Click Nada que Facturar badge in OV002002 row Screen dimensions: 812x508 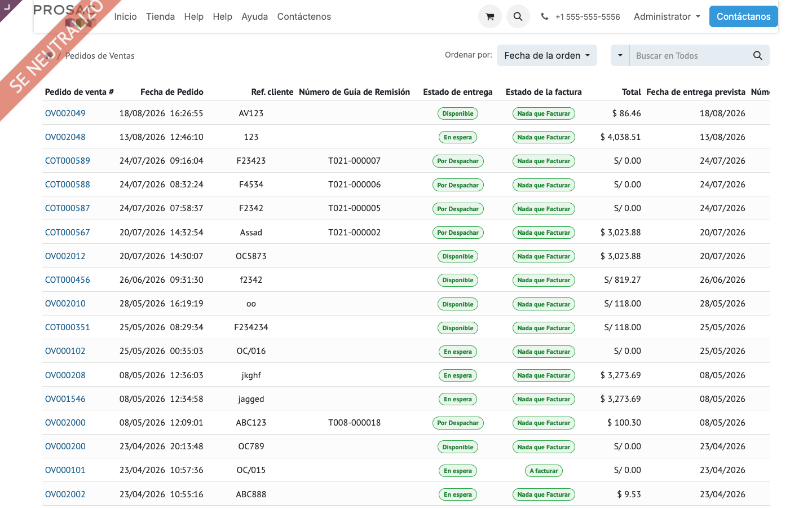click(544, 494)
